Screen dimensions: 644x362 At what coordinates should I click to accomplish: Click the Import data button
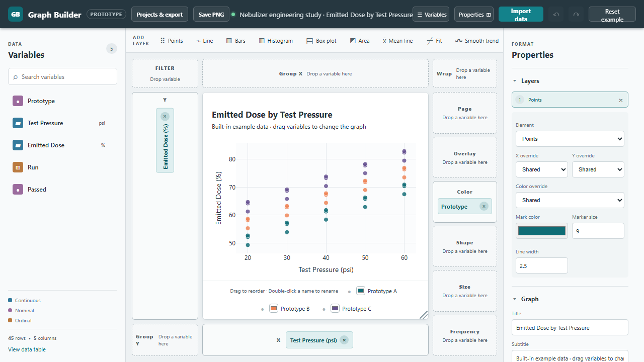click(x=521, y=15)
